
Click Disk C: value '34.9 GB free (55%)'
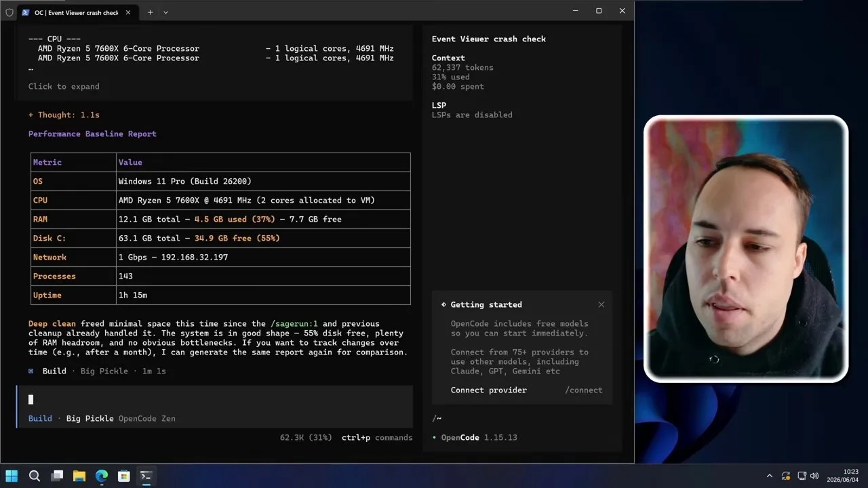coord(237,239)
